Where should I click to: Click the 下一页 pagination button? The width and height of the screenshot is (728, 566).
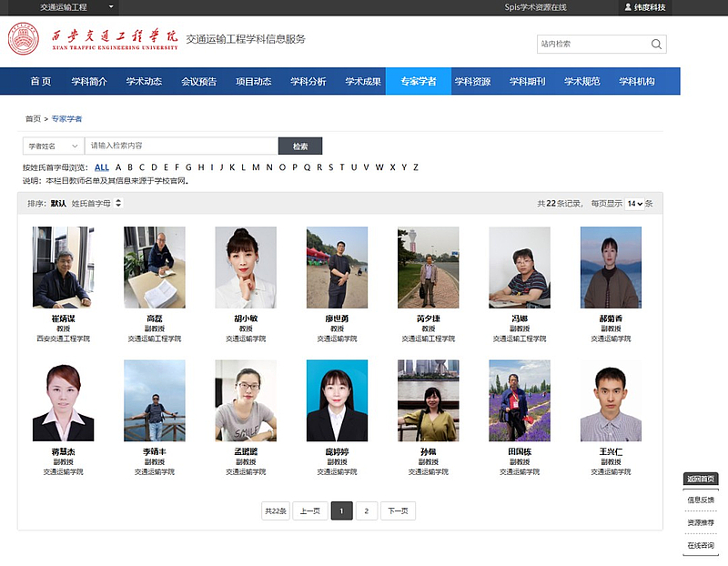(x=398, y=510)
